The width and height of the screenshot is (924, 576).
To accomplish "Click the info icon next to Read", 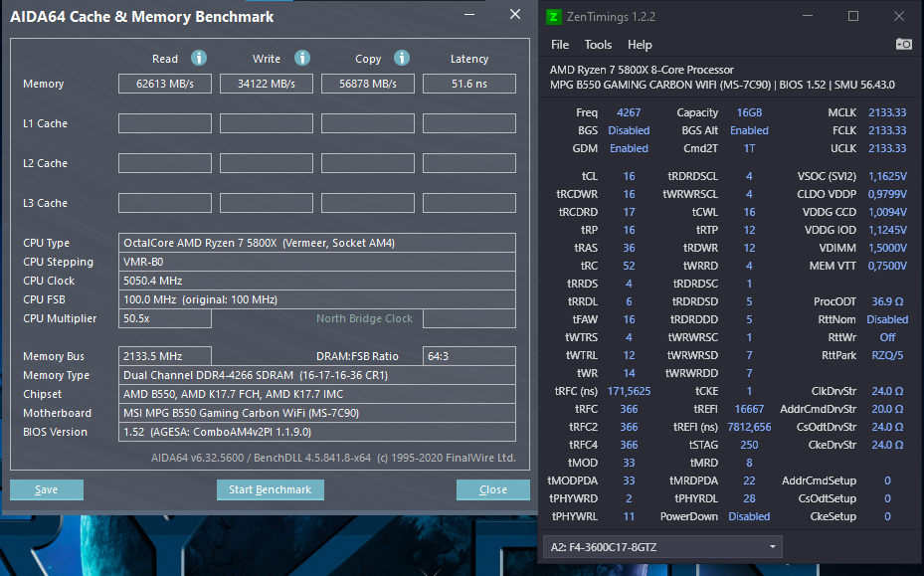I will pos(198,58).
